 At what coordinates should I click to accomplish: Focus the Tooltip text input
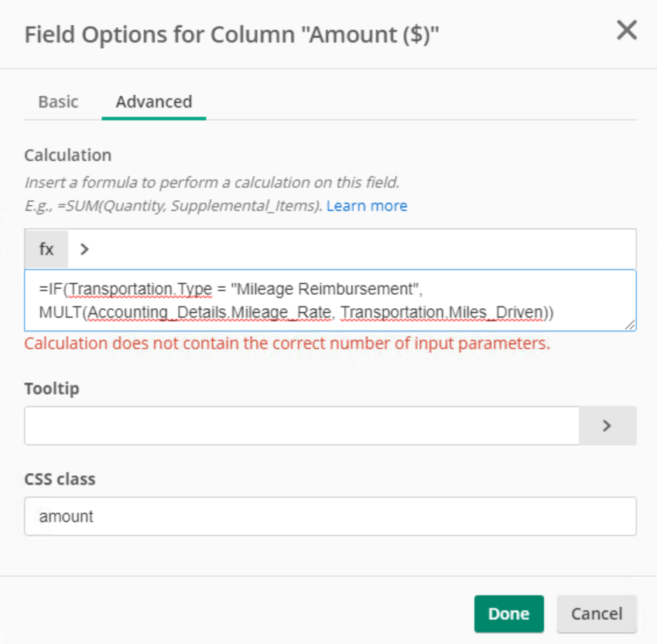pyautogui.click(x=302, y=426)
